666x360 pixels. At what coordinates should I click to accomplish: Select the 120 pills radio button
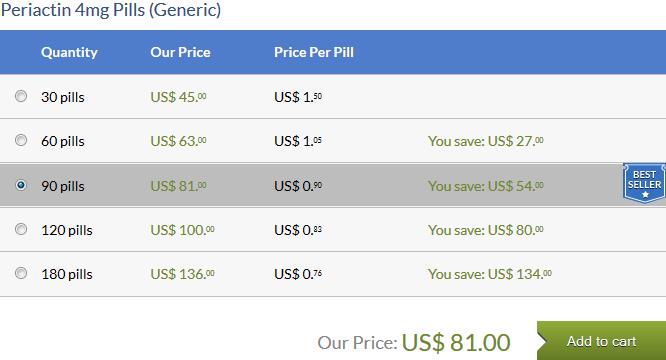[21, 229]
